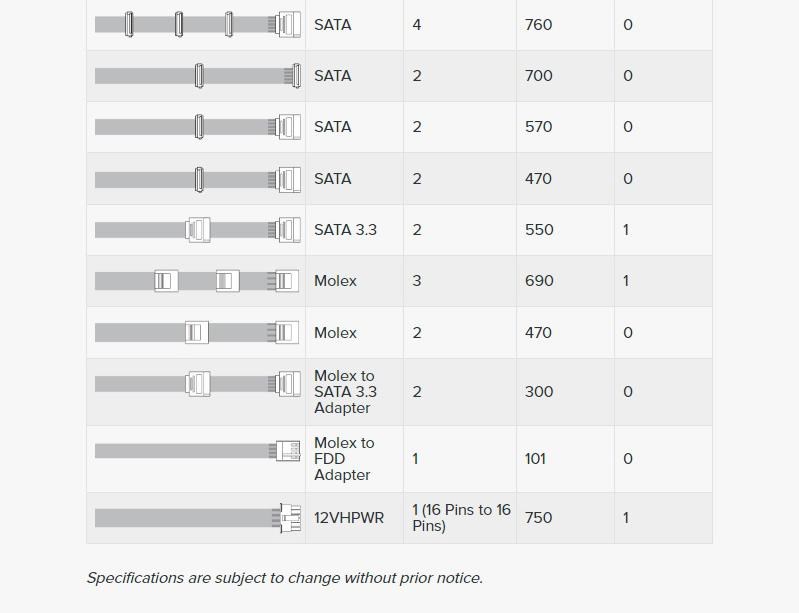The width and height of the screenshot is (799, 613).
Task: Click the 101 length value
Action: click(535, 459)
